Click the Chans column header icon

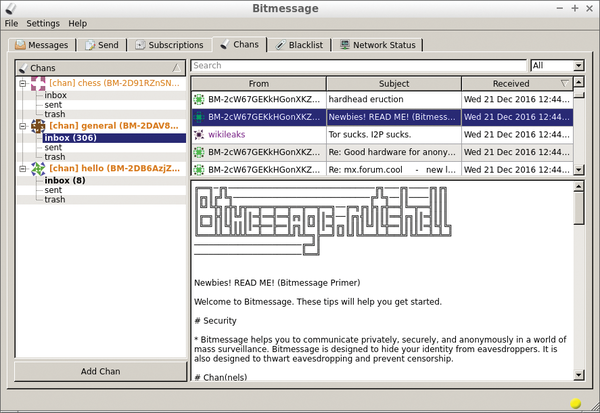[23, 68]
